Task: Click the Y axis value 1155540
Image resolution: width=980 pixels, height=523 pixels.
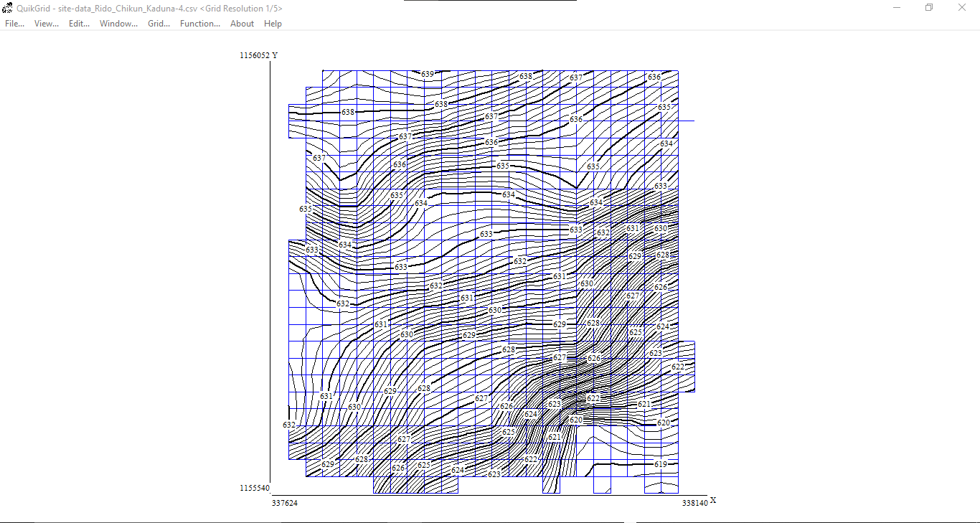Action: 253,488
